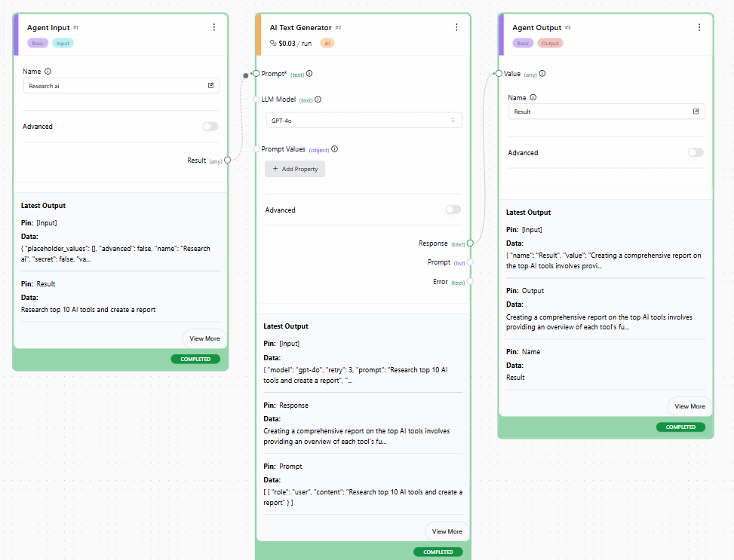
Task: Click the expand-edit icon in Research ai field
Action: pyautogui.click(x=210, y=86)
